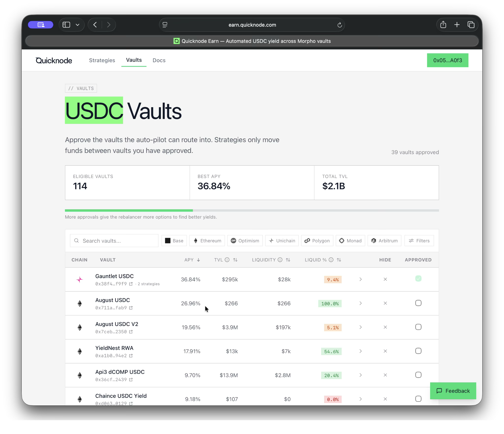Click the 0x05...A0f3 wallet button
The image size is (504, 434).
coord(447,60)
